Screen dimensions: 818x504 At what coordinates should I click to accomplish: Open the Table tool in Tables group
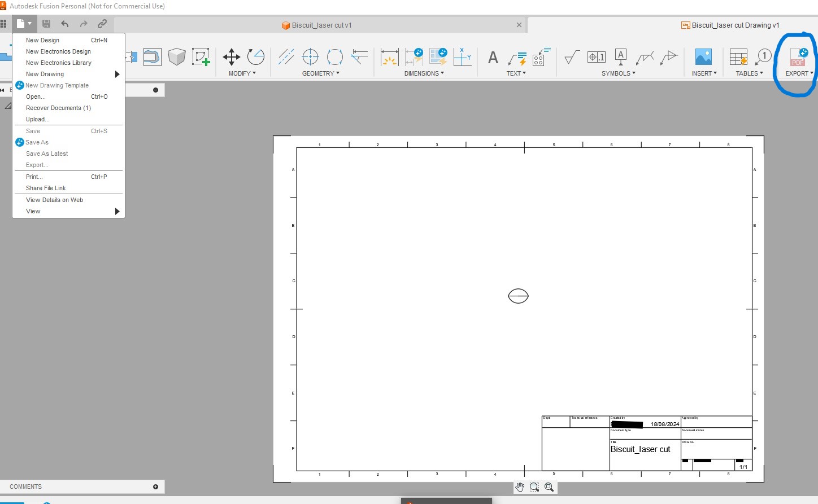pos(738,56)
